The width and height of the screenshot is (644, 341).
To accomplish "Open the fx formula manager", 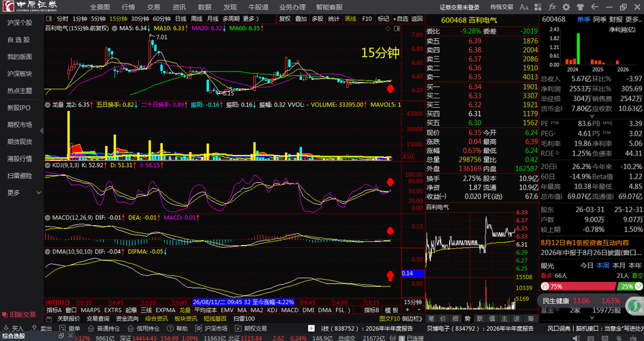I will click(553, 7).
